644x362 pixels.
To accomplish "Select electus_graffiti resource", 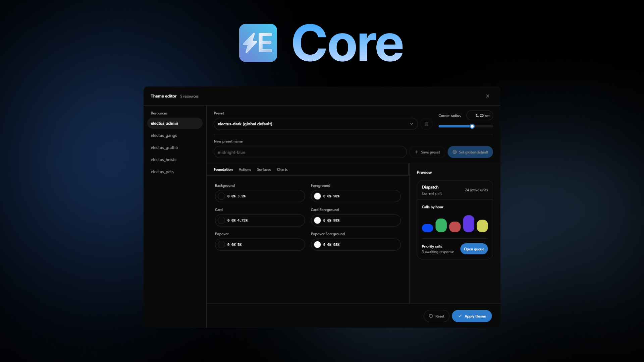I will 175,147.
